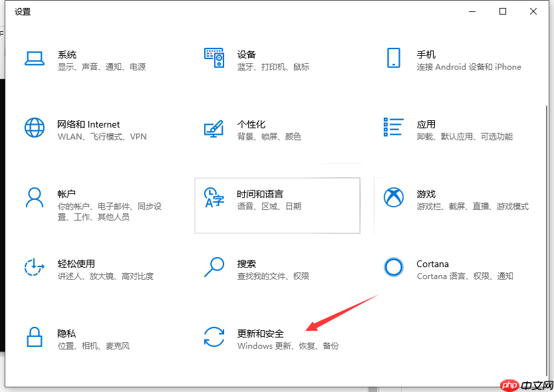Click the 网络和 Internet globe icon
Image resolution: width=554 pixels, height=392 pixels.
click(35, 127)
